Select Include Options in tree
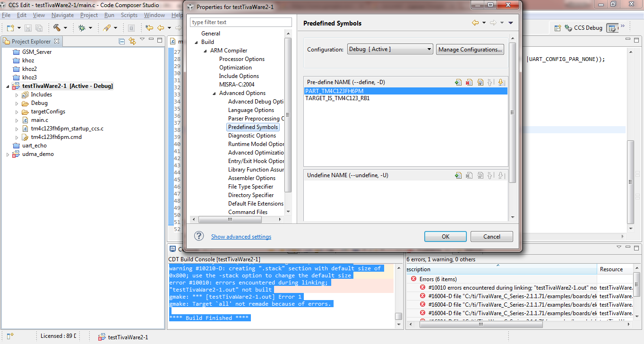Image resolution: width=644 pixels, height=344 pixels. (239, 76)
